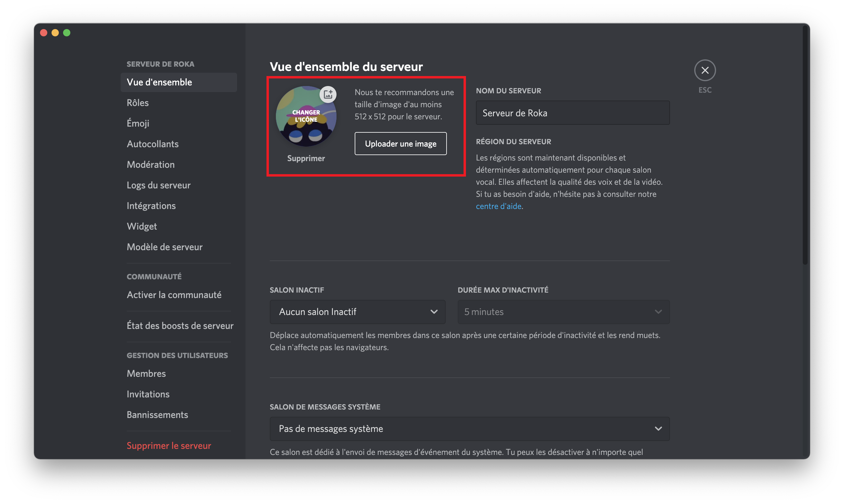The image size is (844, 504).
Task: Enable État des boosts de serveur
Action: tap(180, 325)
